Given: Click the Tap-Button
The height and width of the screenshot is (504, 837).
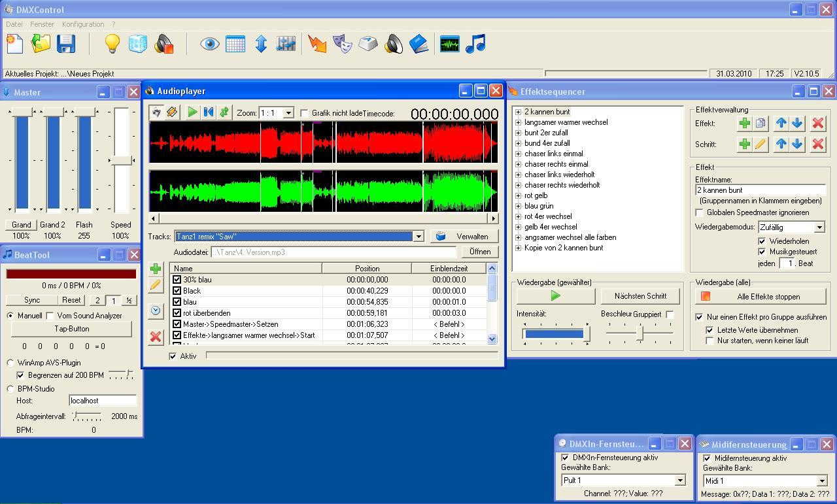Looking at the screenshot, I should (72, 329).
